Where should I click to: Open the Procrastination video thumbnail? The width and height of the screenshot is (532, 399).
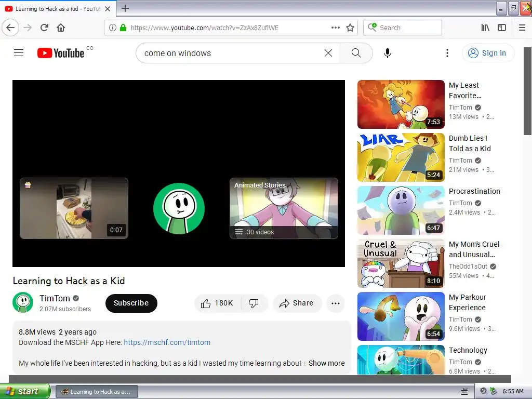pos(401,210)
